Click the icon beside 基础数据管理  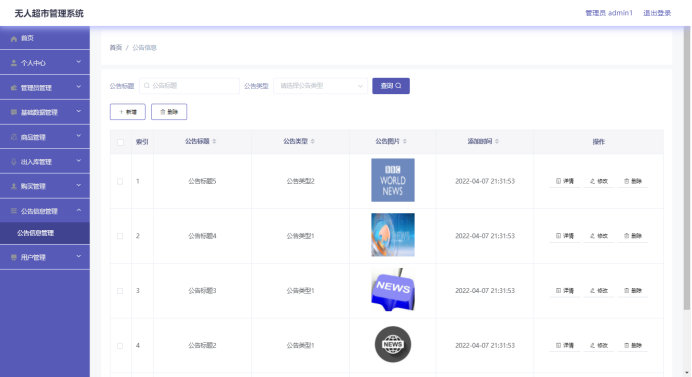pyautogui.click(x=14, y=113)
